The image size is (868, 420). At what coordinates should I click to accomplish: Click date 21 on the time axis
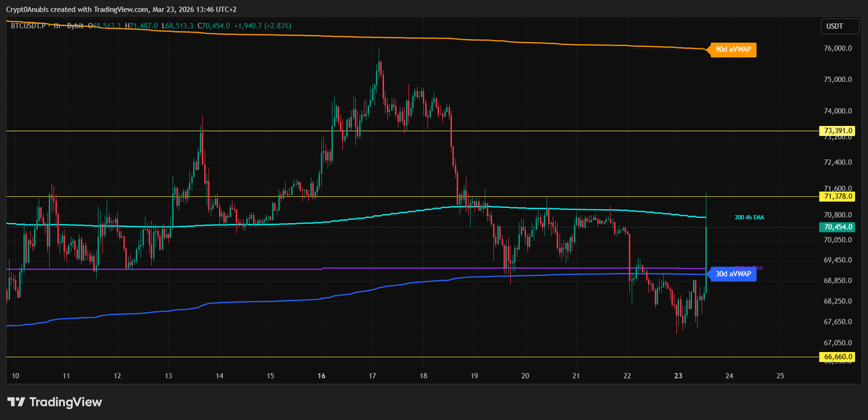click(x=576, y=377)
